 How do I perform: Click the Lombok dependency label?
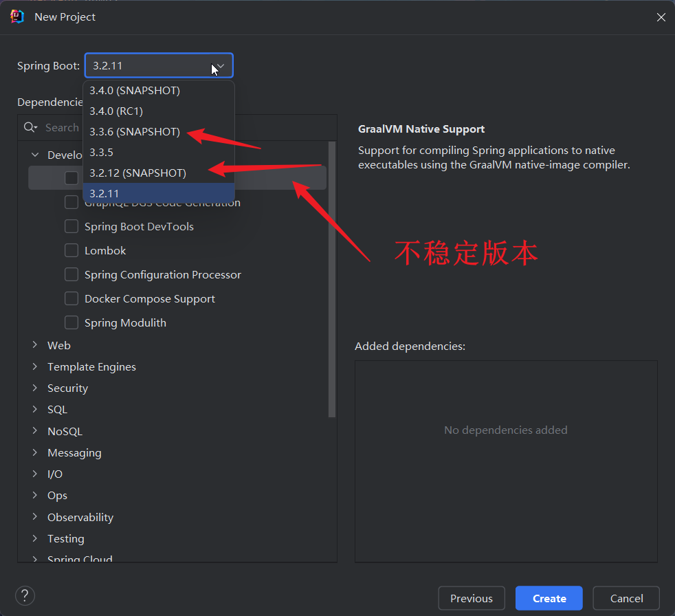coord(105,250)
